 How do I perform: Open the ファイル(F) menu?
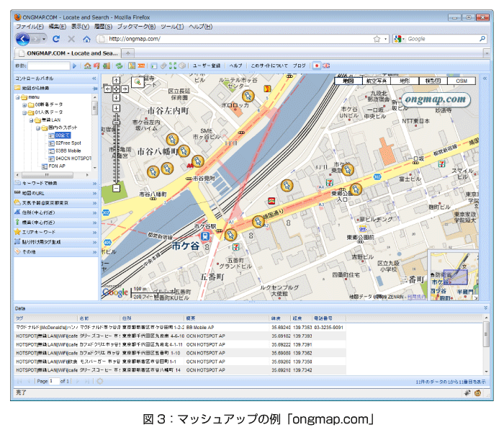pyautogui.click(x=30, y=27)
